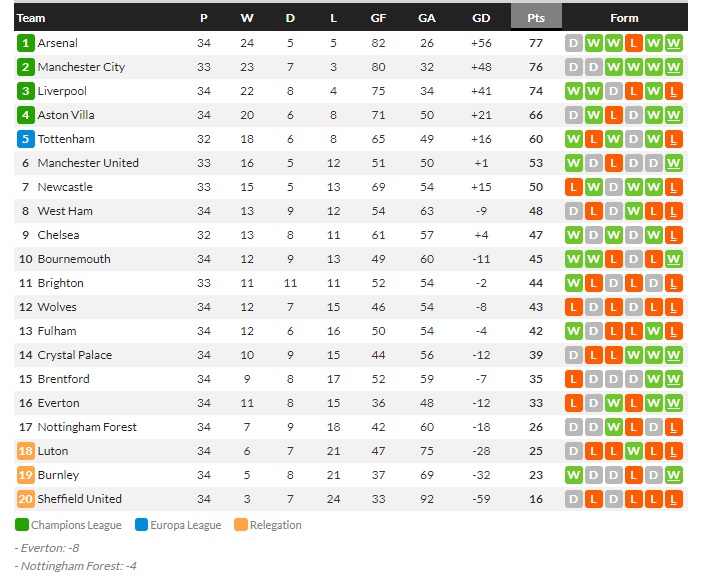The image size is (707, 578).
Task: Click Luton's orange position 18 badge
Action: 25,451
